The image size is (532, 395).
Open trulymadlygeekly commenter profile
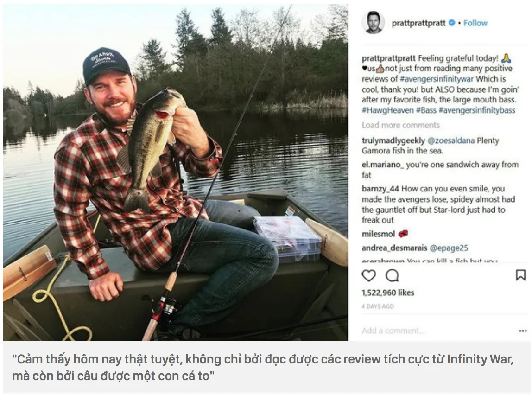pos(393,140)
